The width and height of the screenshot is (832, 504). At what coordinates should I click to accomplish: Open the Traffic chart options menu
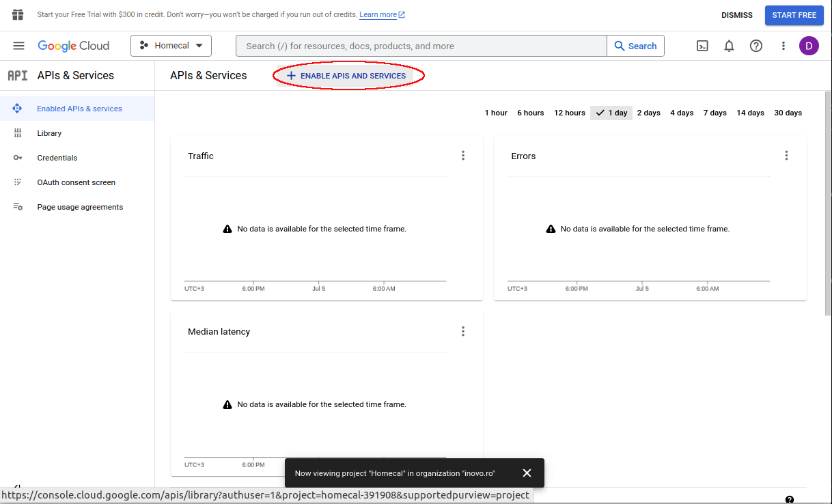click(463, 155)
